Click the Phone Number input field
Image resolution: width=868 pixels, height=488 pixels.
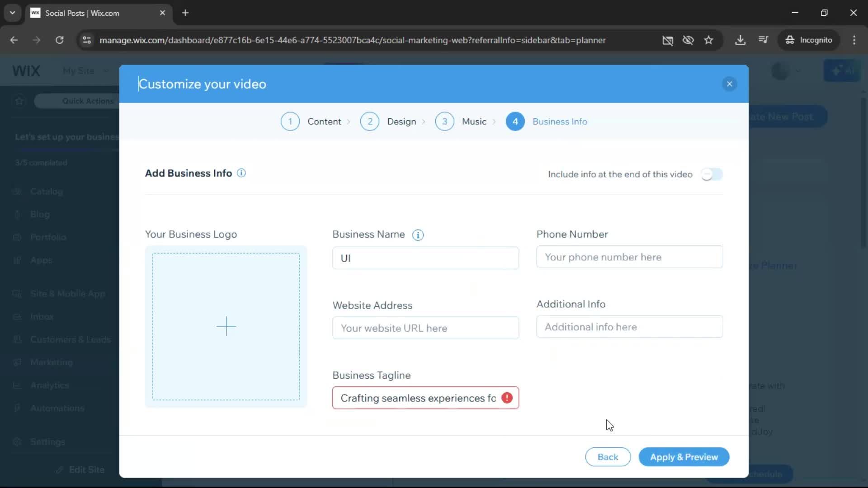pos(629,257)
